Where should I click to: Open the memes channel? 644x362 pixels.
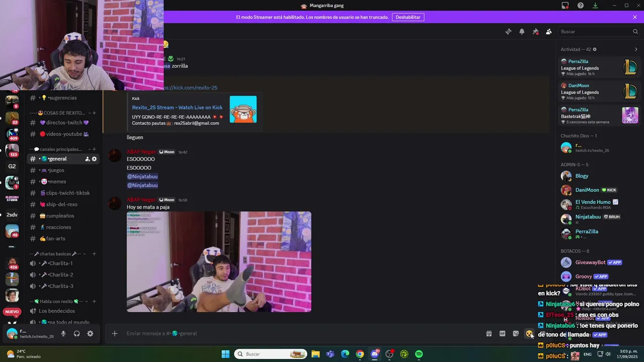click(64, 182)
